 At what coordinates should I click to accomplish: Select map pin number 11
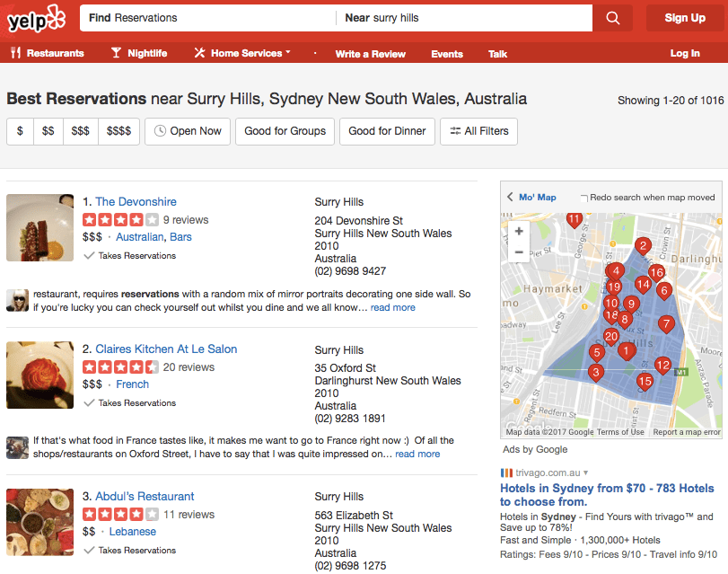[575, 220]
